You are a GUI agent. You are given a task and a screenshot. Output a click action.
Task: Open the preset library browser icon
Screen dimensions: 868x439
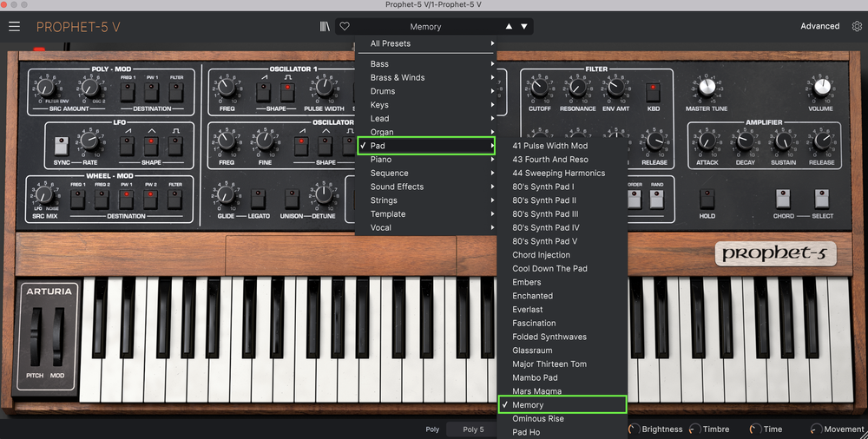(x=325, y=27)
